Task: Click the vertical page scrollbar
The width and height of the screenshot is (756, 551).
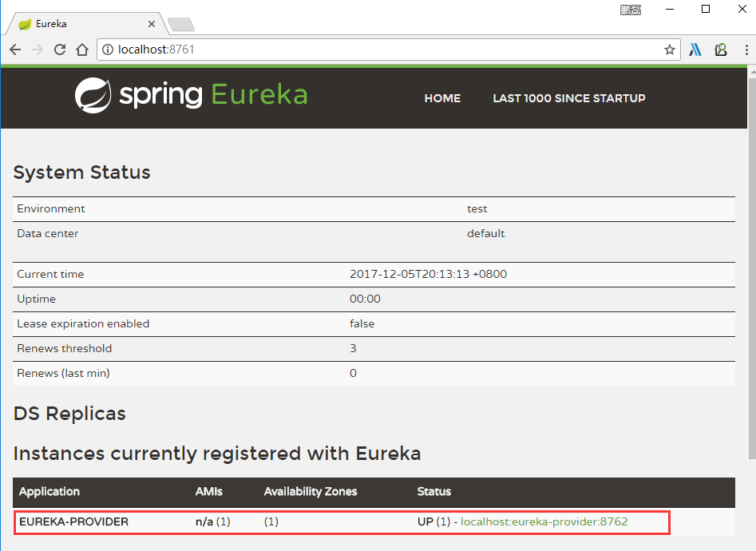Action: [752, 268]
